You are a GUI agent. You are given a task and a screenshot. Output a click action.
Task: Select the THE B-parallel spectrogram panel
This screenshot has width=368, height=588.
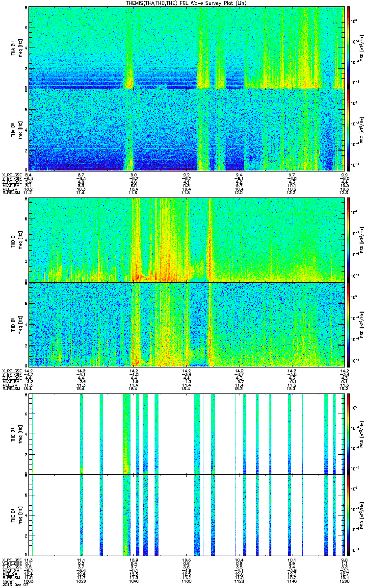click(187, 515)
